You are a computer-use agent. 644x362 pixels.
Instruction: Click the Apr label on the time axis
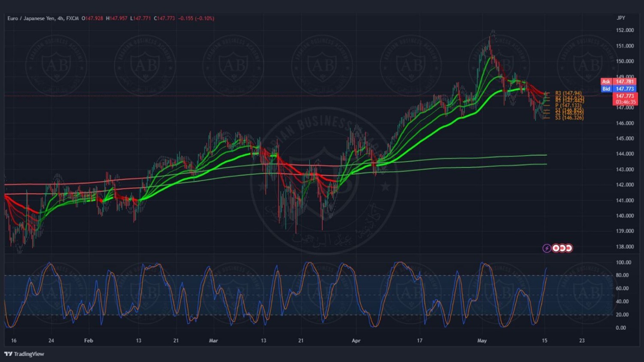point(356,341)
